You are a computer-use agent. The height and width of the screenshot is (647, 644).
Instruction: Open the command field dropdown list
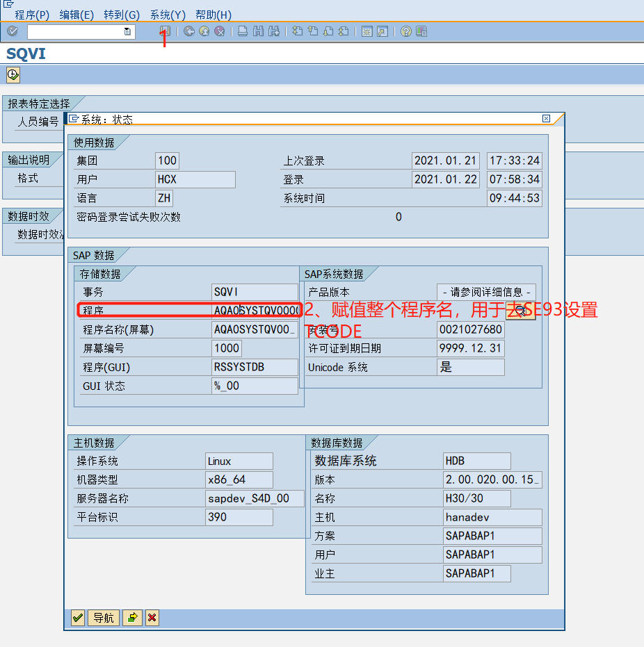click(x=127, y=31)
